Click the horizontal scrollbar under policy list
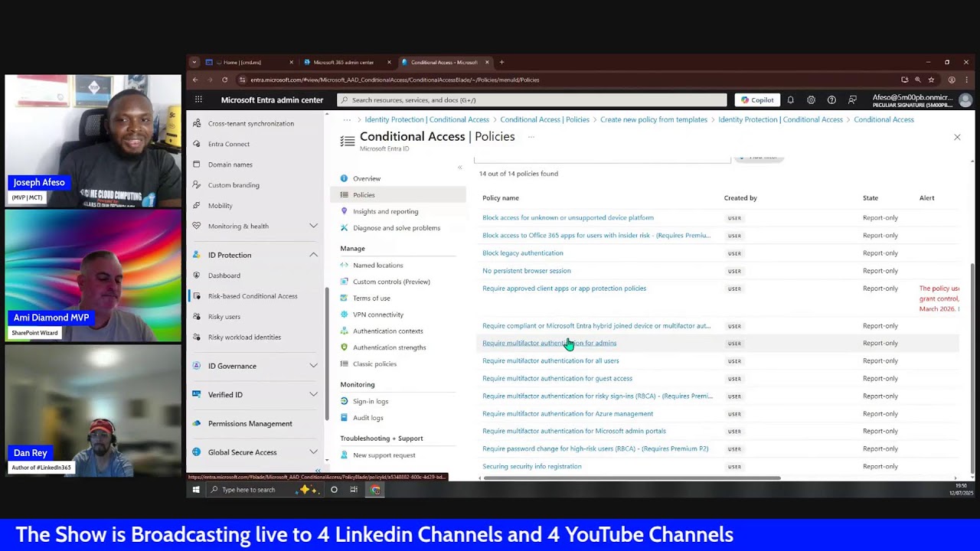The width and height of the screenshot is (980, 551). (632, 478)
